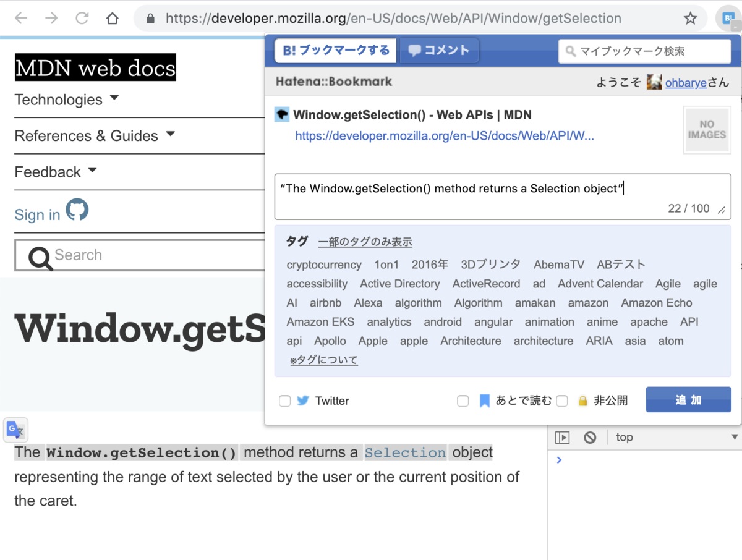The height and width of the screenshot is (560, 742).
Task: Expand the Feedback menu
Action: [x=56, y=172]
